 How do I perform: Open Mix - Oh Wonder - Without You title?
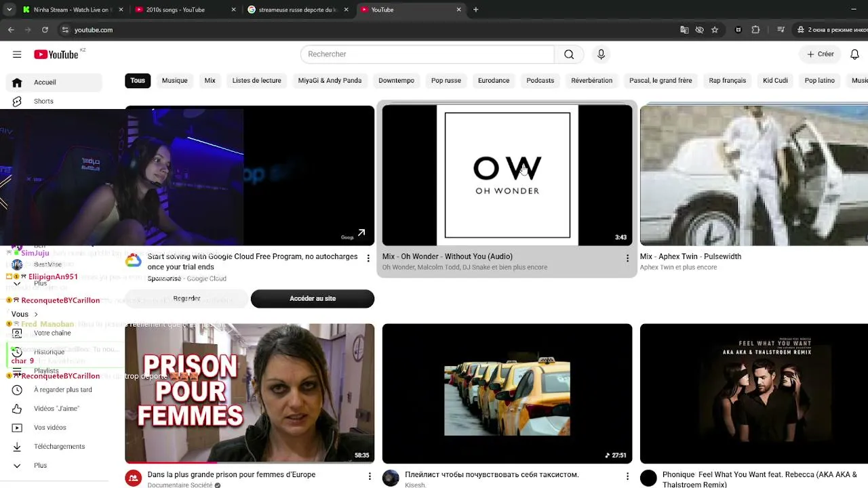pyautogui.click(x=448, y=257)
